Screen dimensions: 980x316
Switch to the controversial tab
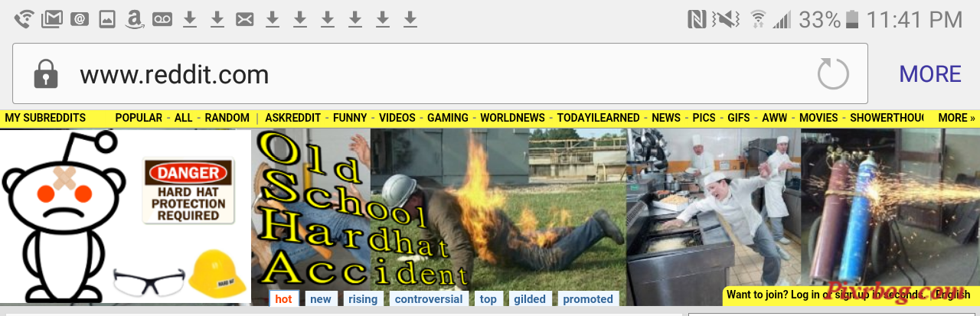click(x=429, y=299)
